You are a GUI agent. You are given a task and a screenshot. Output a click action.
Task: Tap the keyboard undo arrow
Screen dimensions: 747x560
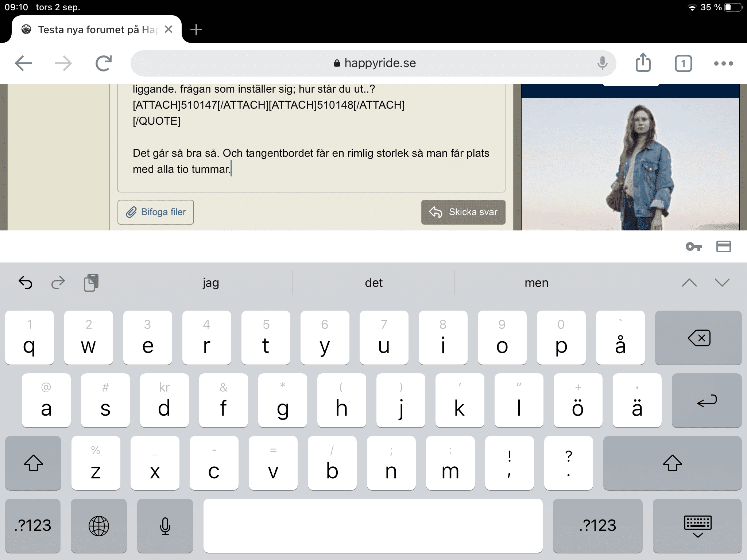pos(26,283)
